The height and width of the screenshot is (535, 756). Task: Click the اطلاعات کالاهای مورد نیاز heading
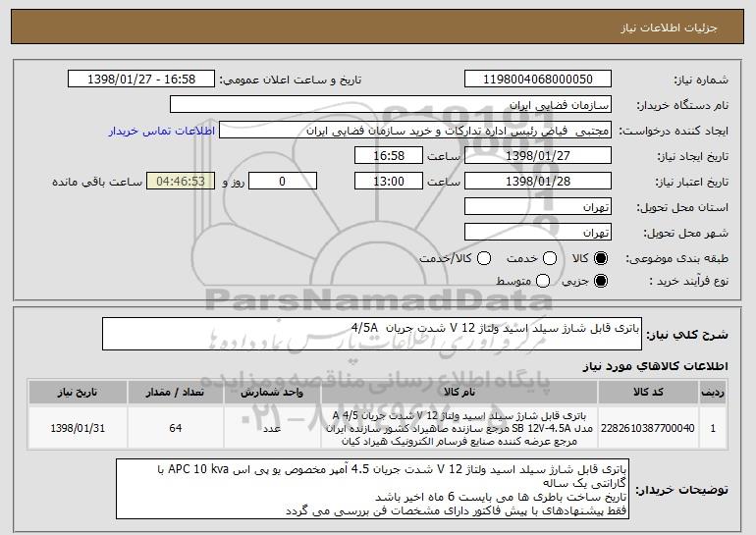coord(655,366)
